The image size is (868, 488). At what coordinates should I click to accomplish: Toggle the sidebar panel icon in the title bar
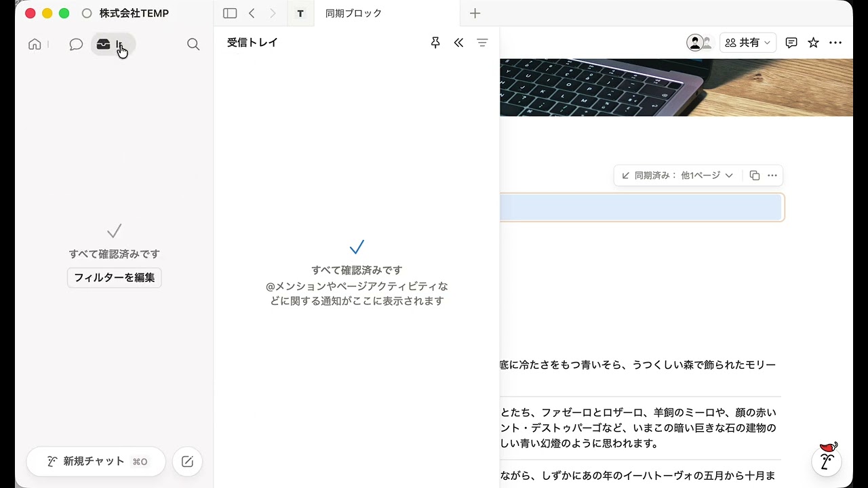pyautogui.click(x=230, y=14)
